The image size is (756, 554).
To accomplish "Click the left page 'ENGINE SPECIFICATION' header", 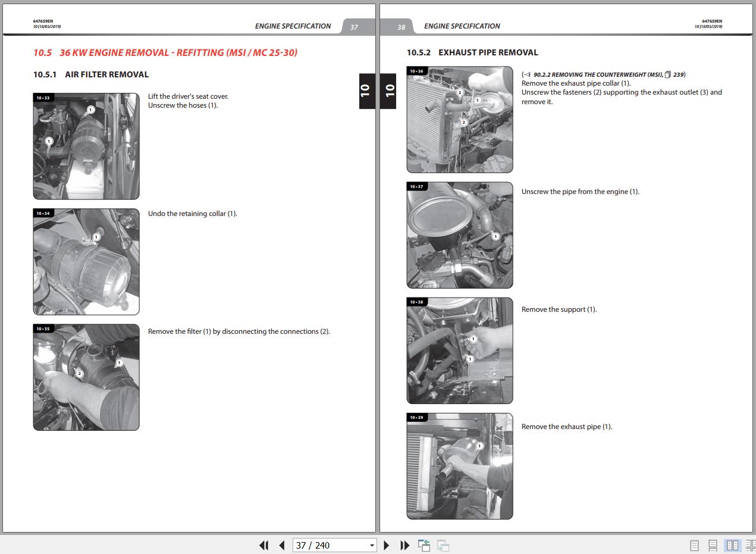I will 293,26.
